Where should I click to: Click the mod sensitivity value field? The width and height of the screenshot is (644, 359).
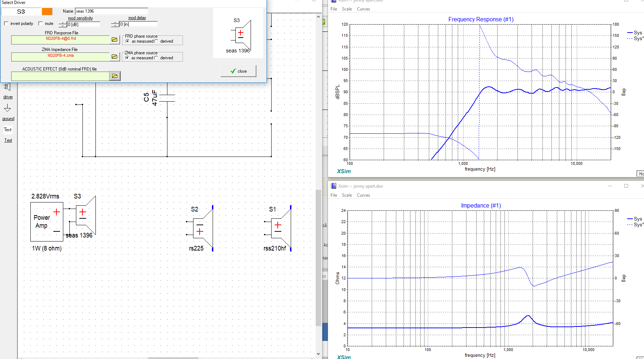point(84,24)
